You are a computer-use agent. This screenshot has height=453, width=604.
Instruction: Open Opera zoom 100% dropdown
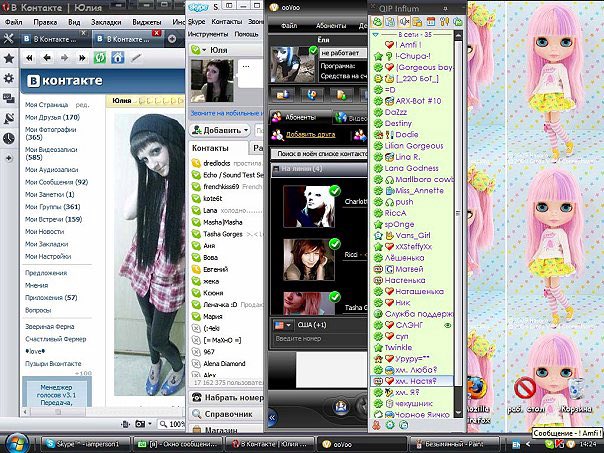(x=172, y=424)
